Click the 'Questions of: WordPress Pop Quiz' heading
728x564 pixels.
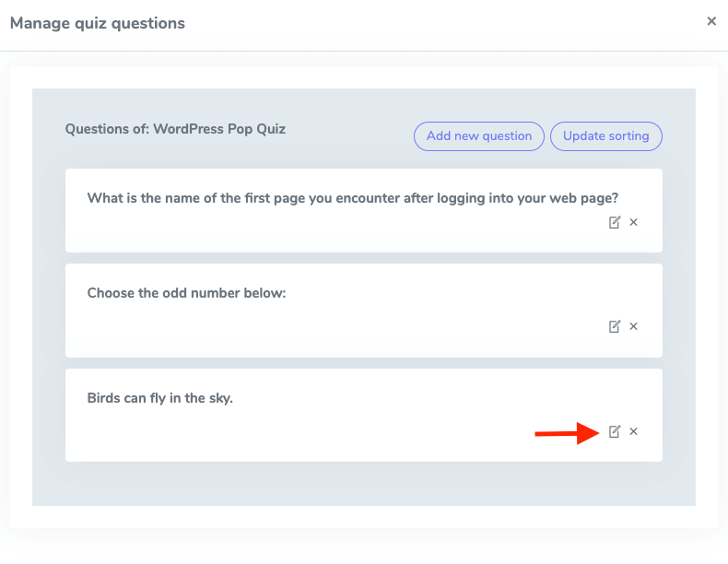tap(175, 129)
